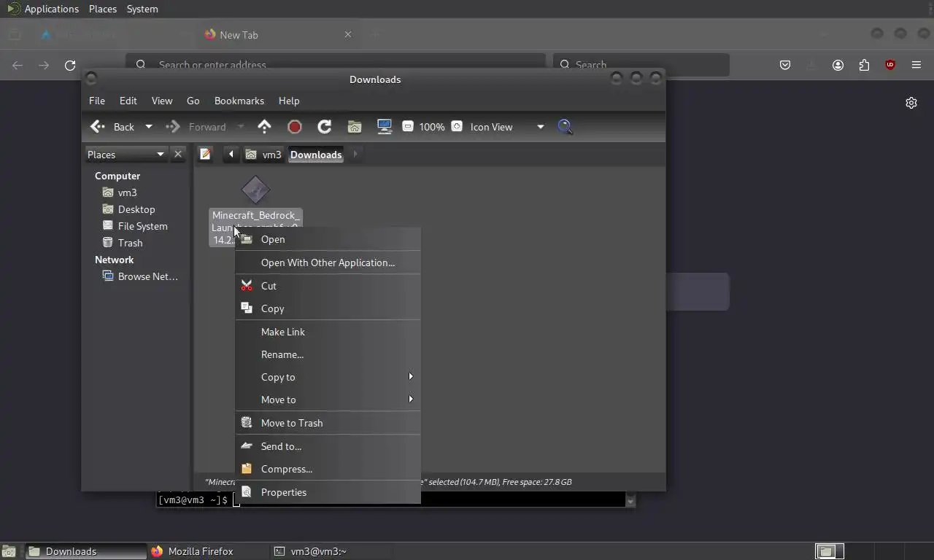The width and height of the screenshot is (934, 560).
Task: Click the Up folder arrow icon
Action: click(x=264, y=127)
